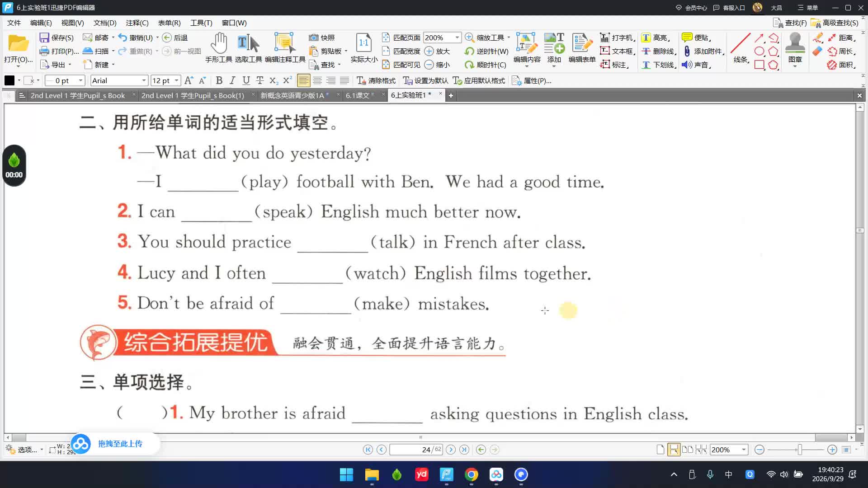
Task: Click the Snapshot camera icon (快照)
Action: (314, 38)
